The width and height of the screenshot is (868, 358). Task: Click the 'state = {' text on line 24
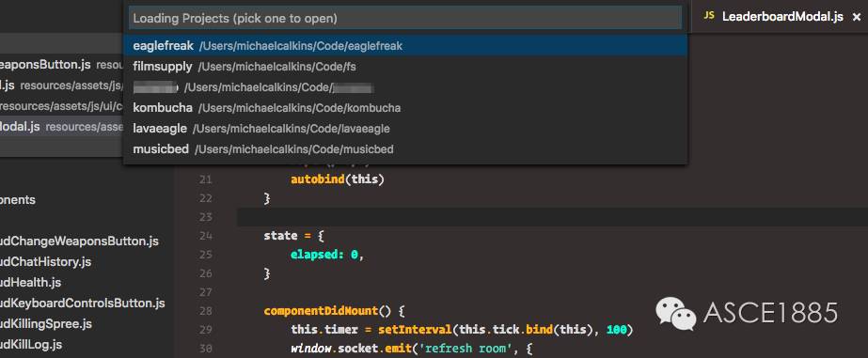294,236
